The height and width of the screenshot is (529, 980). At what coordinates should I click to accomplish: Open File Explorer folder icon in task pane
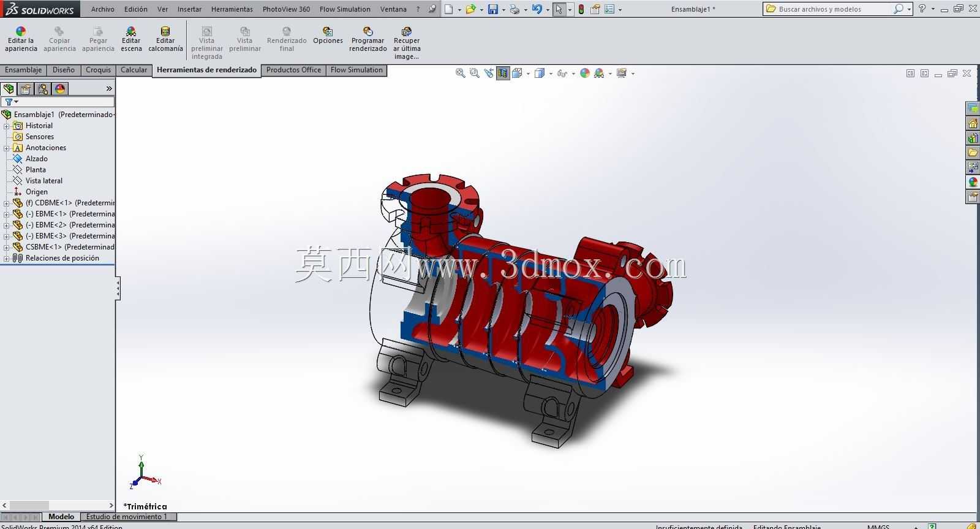click(973, 153)
